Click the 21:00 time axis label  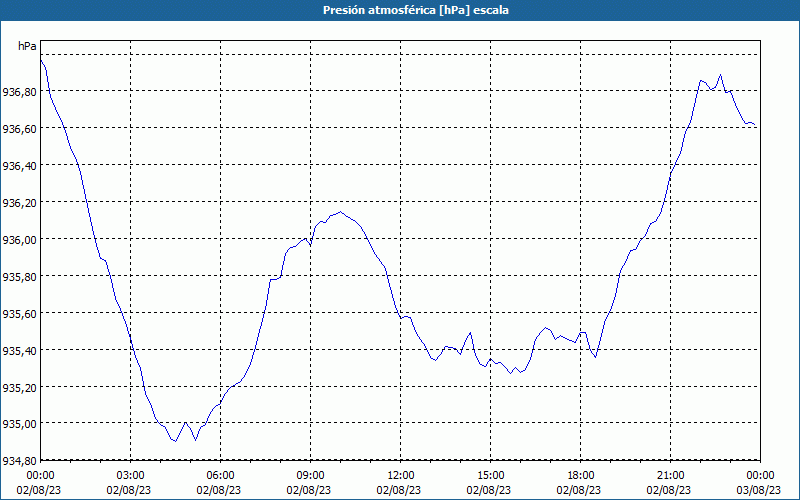pyautogui.click(x=670, y=476)
